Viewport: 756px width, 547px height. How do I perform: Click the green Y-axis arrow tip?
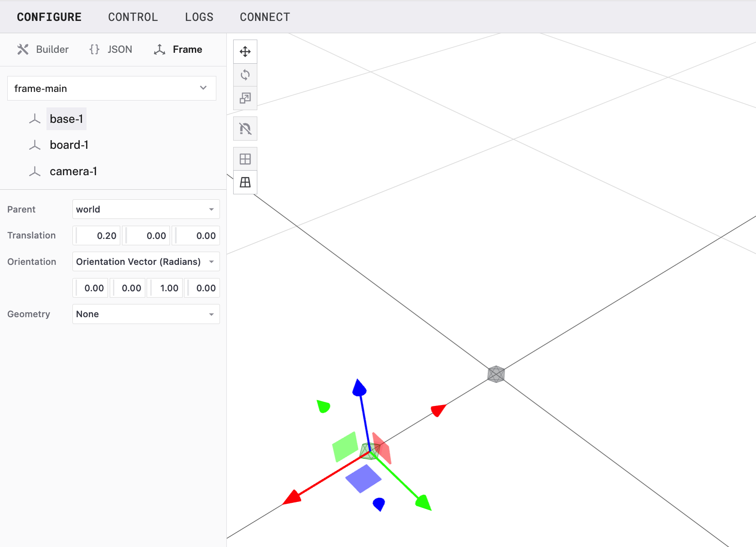pos(424,503)
